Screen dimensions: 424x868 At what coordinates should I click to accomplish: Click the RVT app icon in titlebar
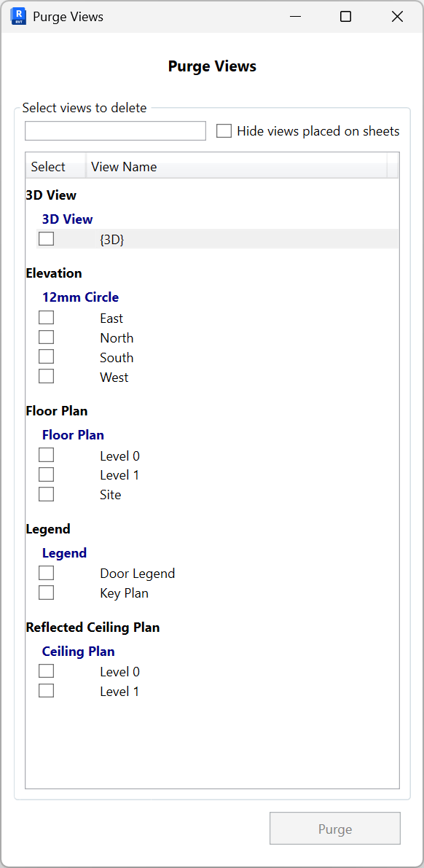tap(17, 16)
